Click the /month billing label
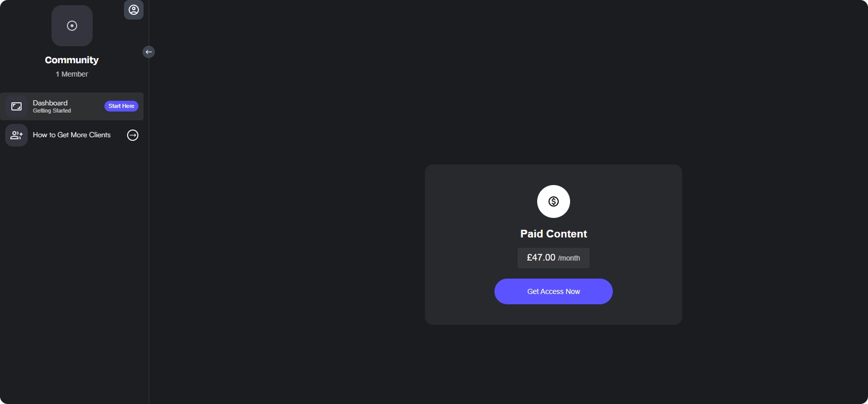The image size is (868, 404). pyautogui.click(x=569, y=259)
